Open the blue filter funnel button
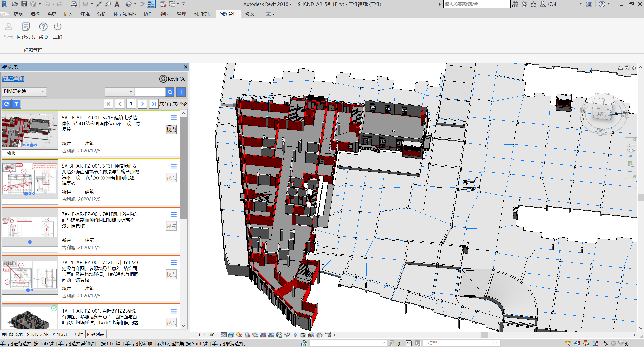The height and width of the screenshot is (347, 644). pyautogui.click(x=16, y=104)
